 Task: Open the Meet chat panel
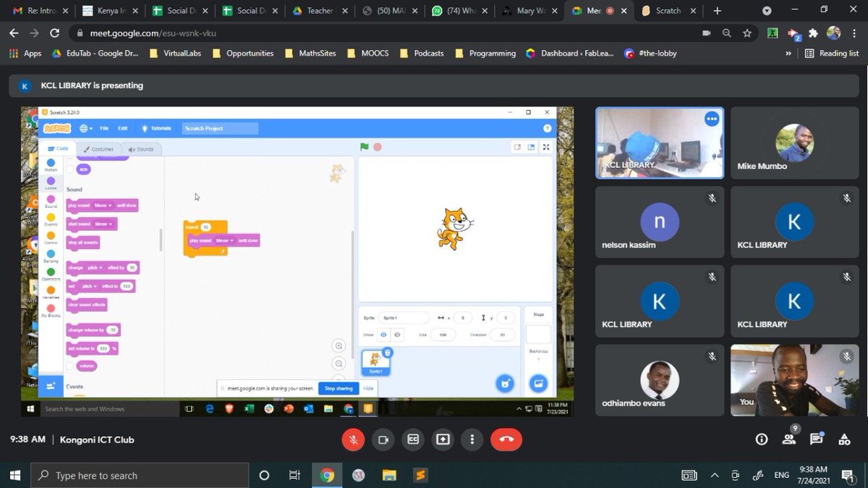point(816,439)
